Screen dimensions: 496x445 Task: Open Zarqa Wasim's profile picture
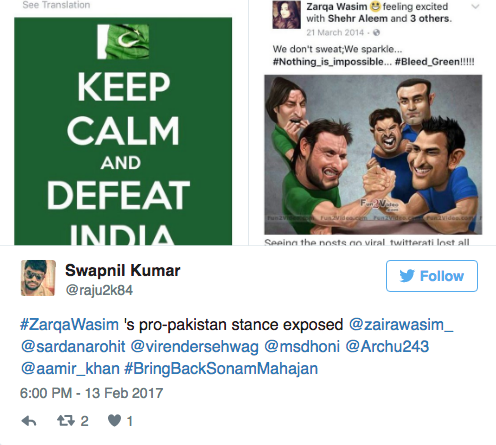click(x=286, y=14)
